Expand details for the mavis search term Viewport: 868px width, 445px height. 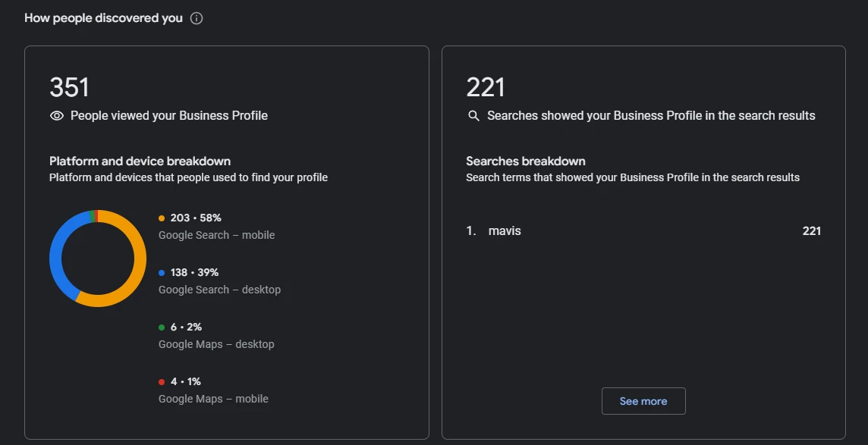505,230
